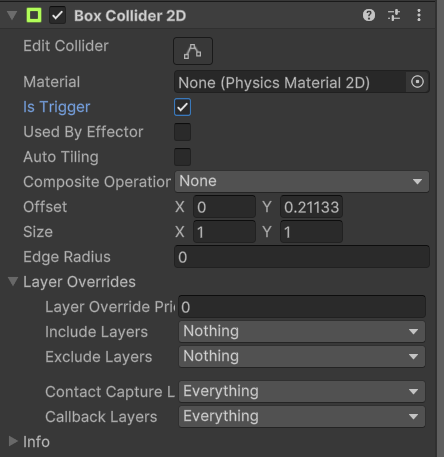Expand the Info section
444x457 pixels.
pos(13,441)
